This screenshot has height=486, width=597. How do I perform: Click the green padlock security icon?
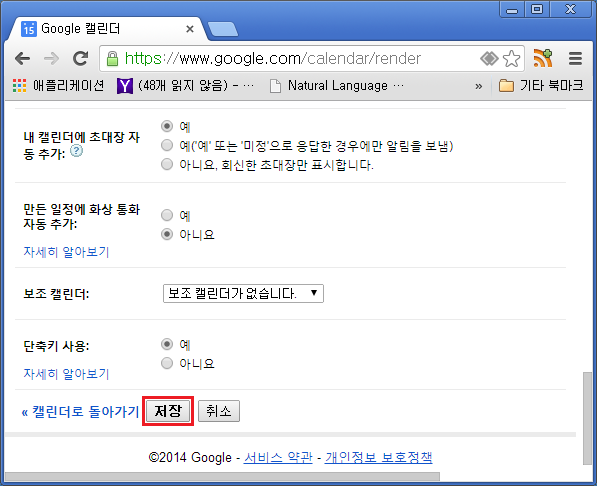pyautogui.click(x=112, y=59)
